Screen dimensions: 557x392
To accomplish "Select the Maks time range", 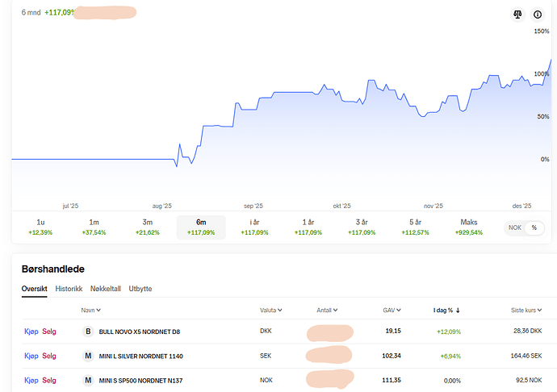I will tap(469, 227).
